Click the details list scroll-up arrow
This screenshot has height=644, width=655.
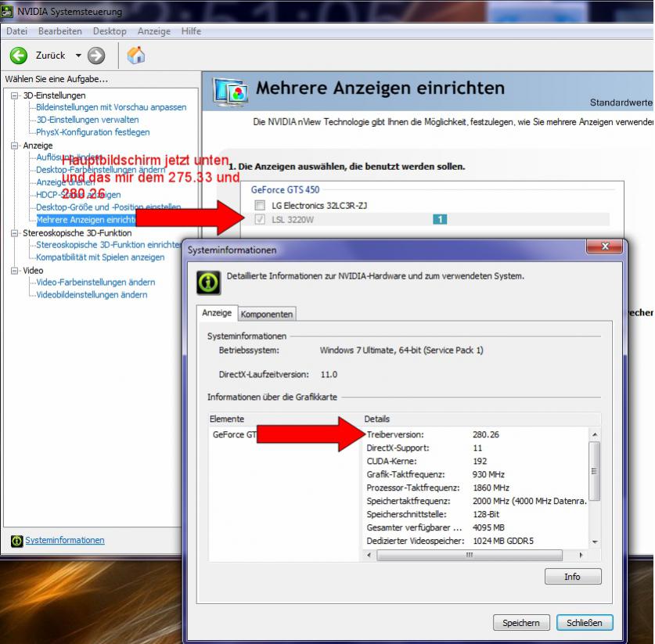tap(595, 435)
